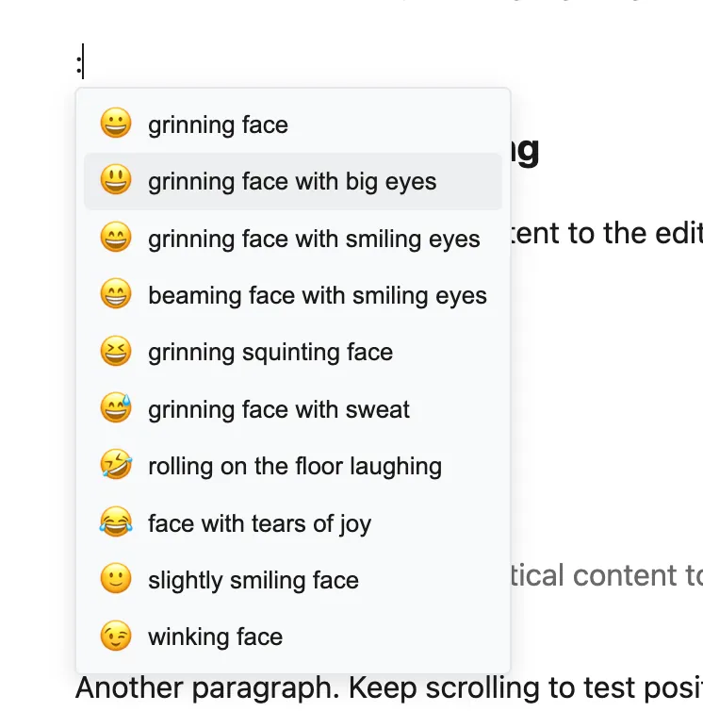The image size is (703, 728).
Task: Click the face with tears of joy emoji icon
Action: (116, 521)
